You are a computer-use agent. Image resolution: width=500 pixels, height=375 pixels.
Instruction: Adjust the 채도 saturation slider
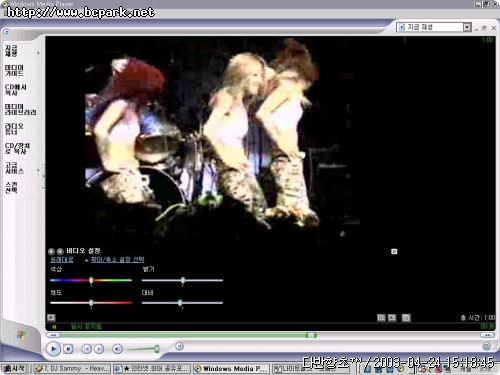91,303
